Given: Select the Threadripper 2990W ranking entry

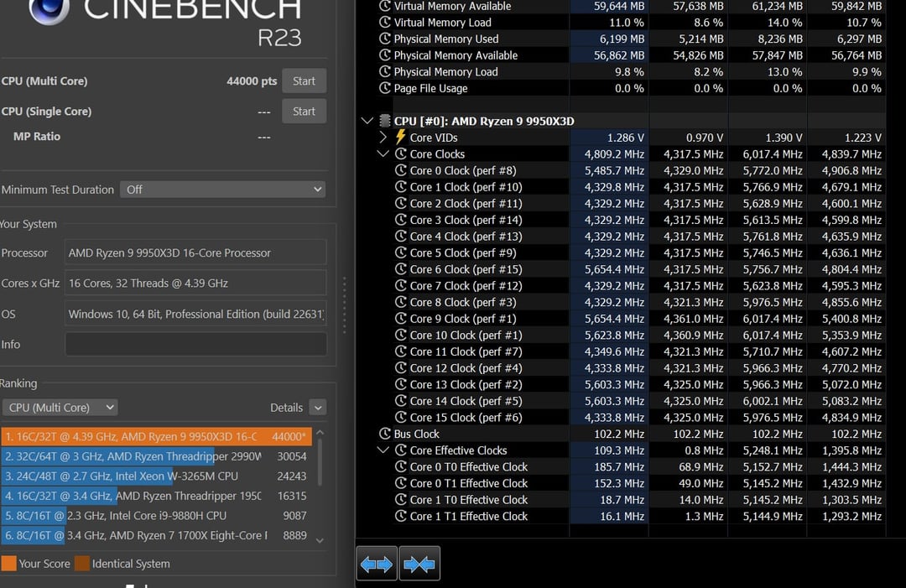Looking at the screenshot, I should point(157,456).
